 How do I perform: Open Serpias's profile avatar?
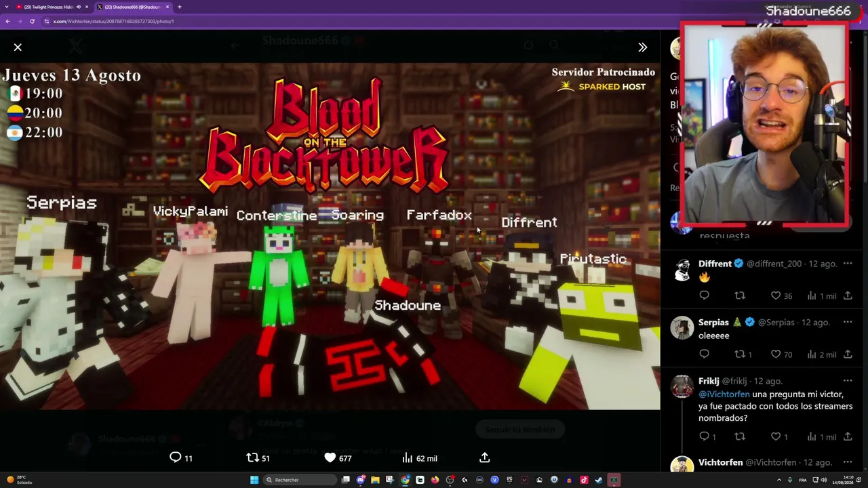click(x=682, y=328)
